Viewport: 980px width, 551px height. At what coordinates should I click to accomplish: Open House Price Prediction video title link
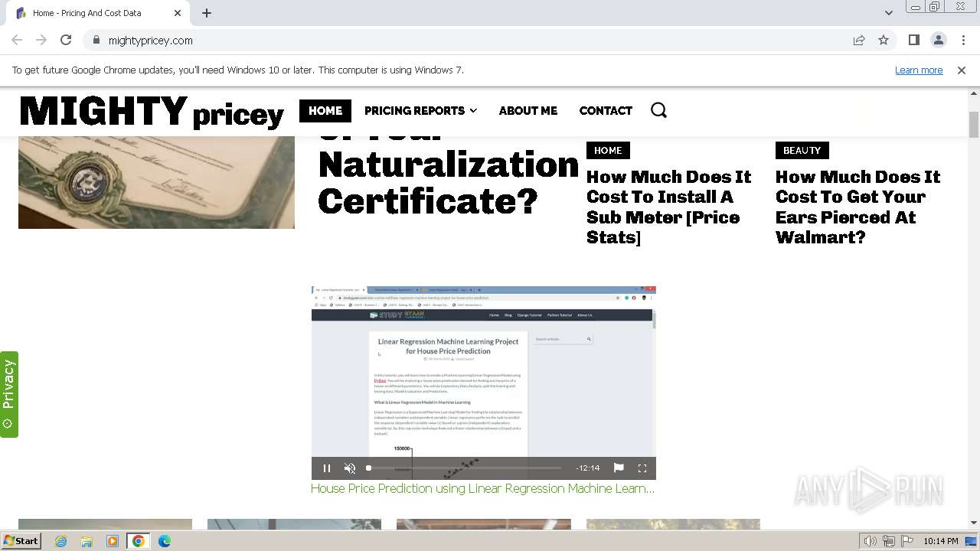click(482, 488)
